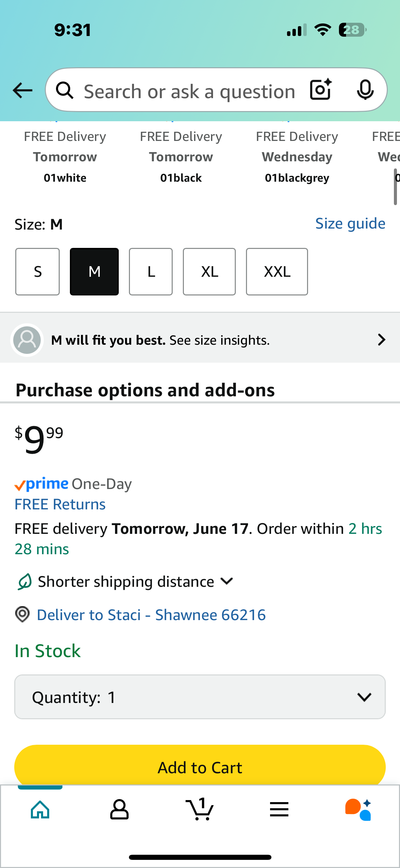
Task: Select the 01black color option
Action: (181, 157)
